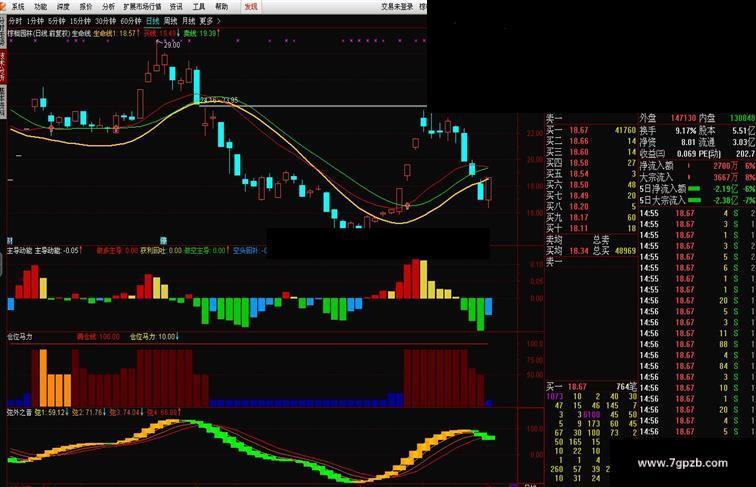Click 生命线1: 18.57 value

tap(116, 34)
